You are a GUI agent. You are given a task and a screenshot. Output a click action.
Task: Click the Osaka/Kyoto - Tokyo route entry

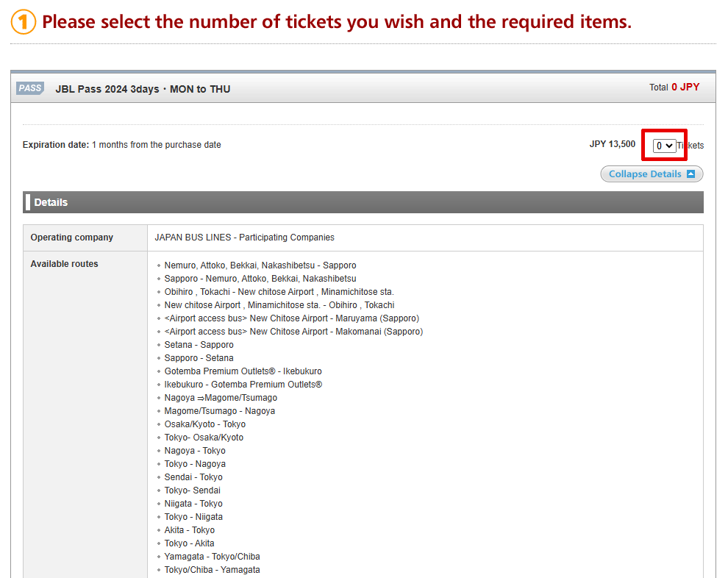tap(205, 424)
